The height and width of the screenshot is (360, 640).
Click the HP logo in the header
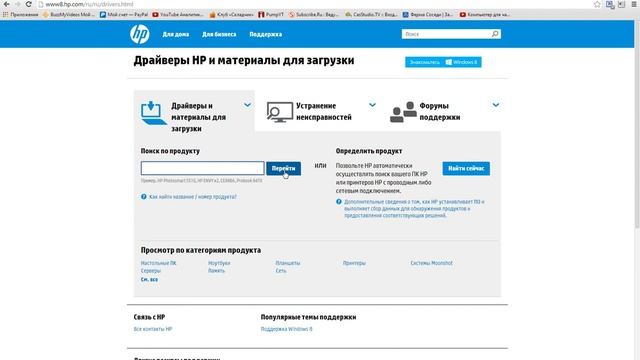pos(140,34)
